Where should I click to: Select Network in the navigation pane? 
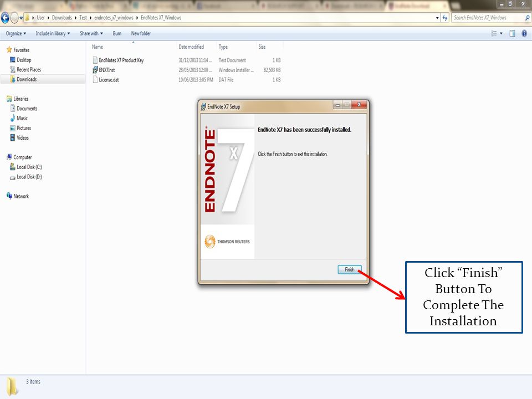pyautogui.click(x=21, y=196)
